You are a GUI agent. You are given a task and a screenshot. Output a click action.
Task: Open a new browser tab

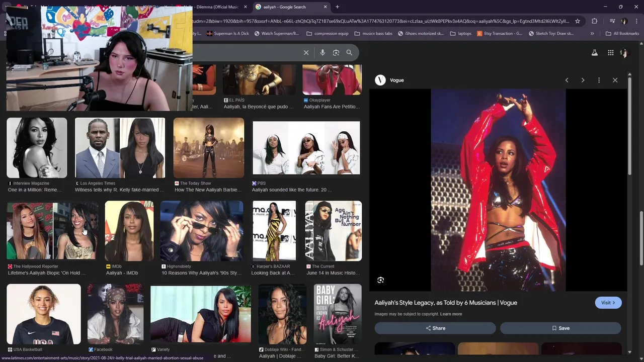tap(337, 7)
